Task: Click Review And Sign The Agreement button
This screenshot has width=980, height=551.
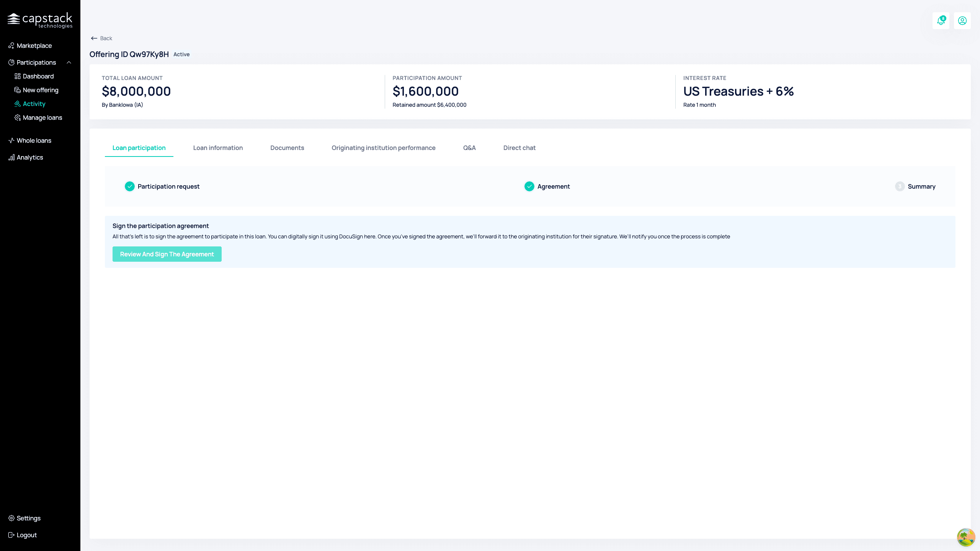Action: pyautogui.click(x=167, y=254)
